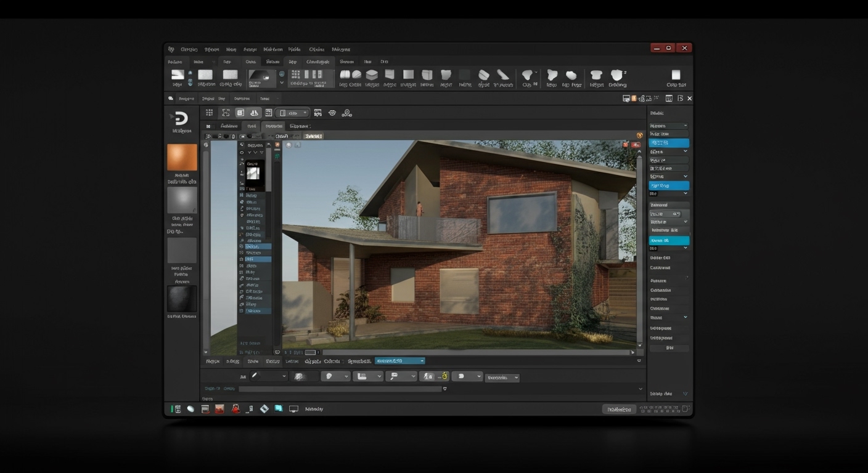Open the render icon in the viewport toolbar
Viewport: 868px width, 473px height.
click(317, 113)
